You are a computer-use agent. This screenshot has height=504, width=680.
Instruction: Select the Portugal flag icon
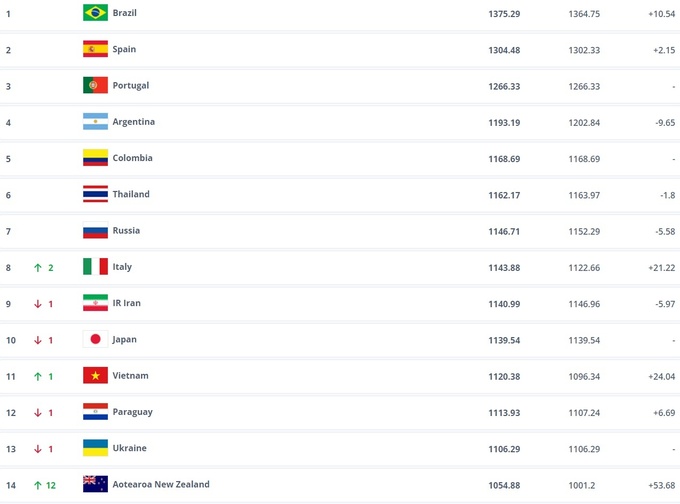95,86
